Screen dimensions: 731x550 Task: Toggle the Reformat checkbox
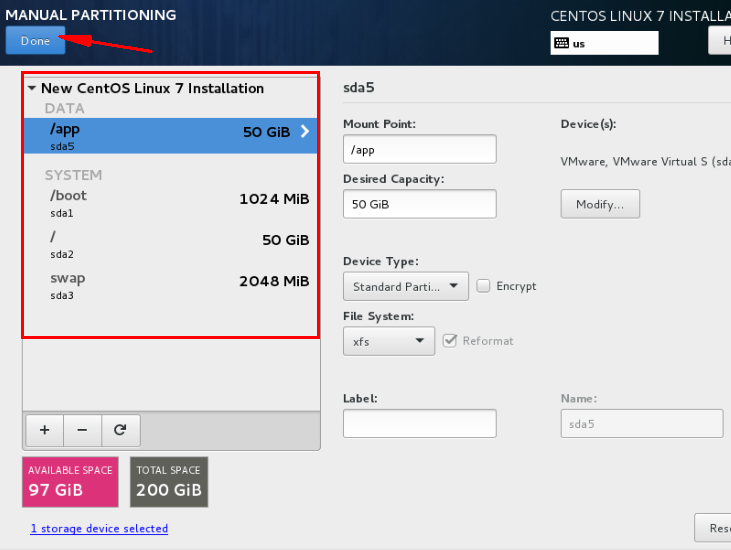(450, 341)
